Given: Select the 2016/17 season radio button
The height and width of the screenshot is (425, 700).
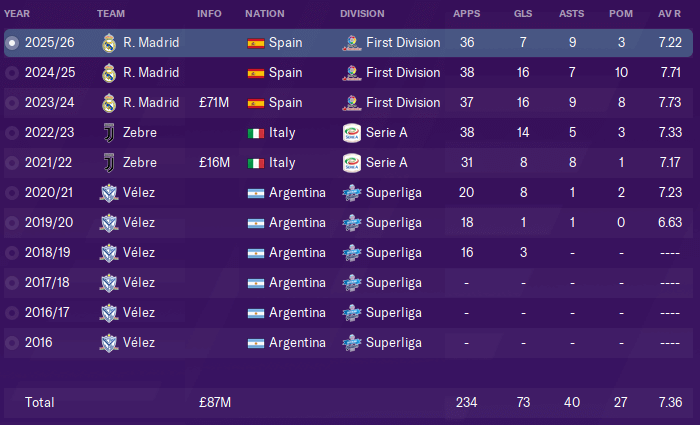Looking at the screenshot, I should tap(12, 312).
